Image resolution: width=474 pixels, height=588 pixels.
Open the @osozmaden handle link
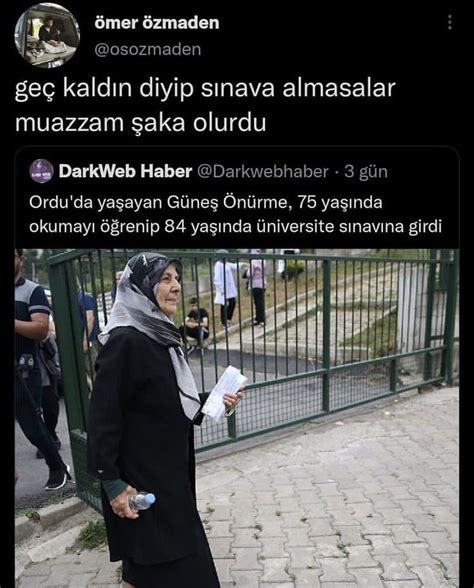pos(147,50)
